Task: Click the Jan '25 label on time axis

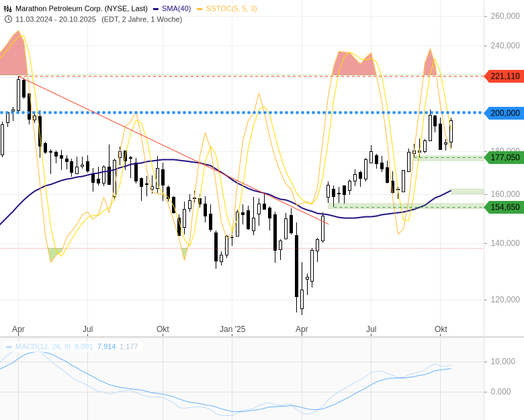Action: click(x=232, y=329)
